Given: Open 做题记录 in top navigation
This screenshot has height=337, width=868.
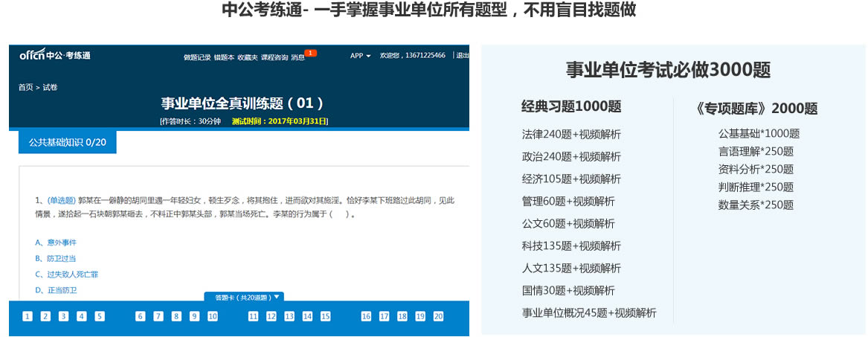Looking at the screenshot, I should click(x=197, y=57).
